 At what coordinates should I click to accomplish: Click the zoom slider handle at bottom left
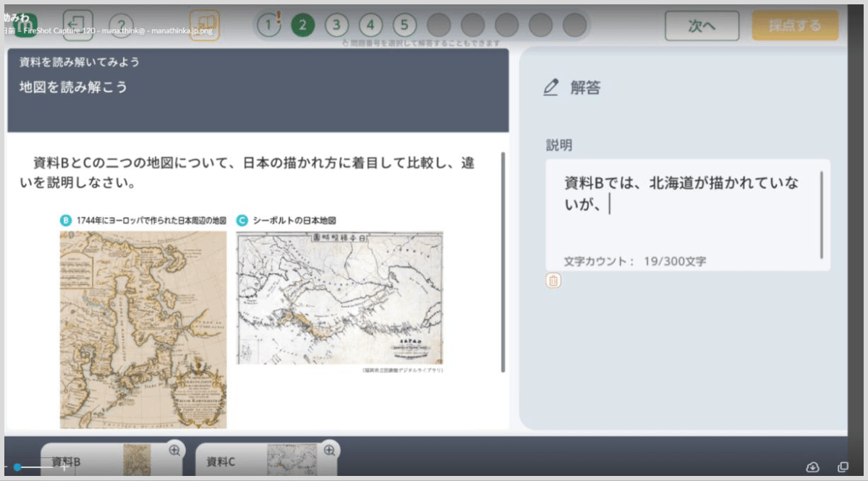[17, 468]
